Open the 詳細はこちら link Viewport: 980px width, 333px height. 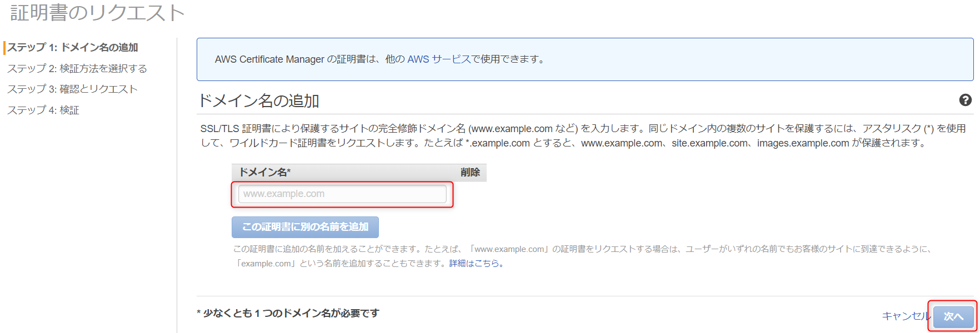click(x=476, y=263)
